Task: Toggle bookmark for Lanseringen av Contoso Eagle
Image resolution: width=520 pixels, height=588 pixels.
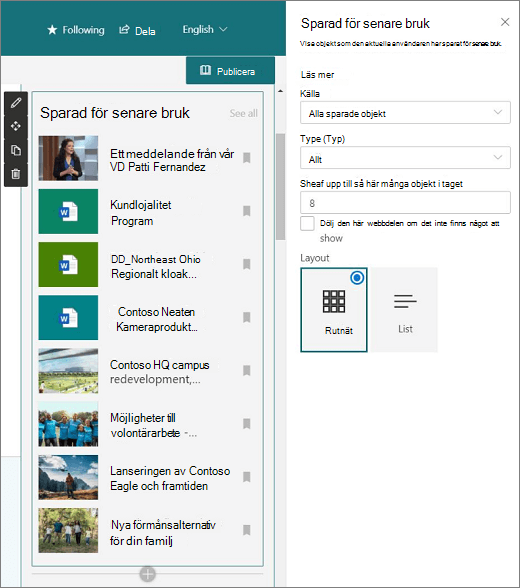Action: pyautogui.click(x=246, y=477)
